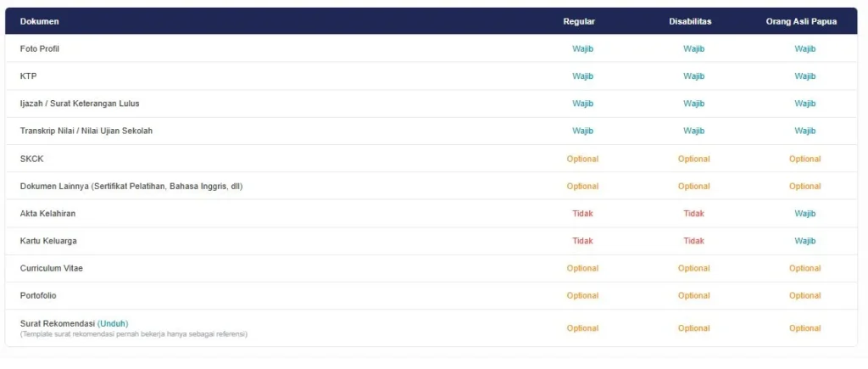868x369 pixels.
Task: Click Optional for Portofolio under Regular
Action: (x=582, y=296)
